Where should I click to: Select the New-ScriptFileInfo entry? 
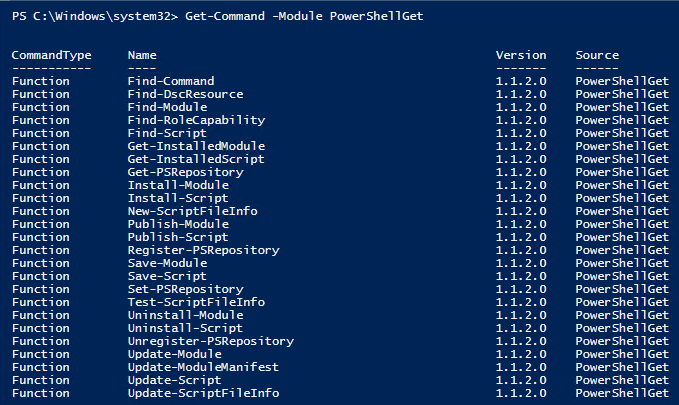pyautogui.click(x=192, y=211)
